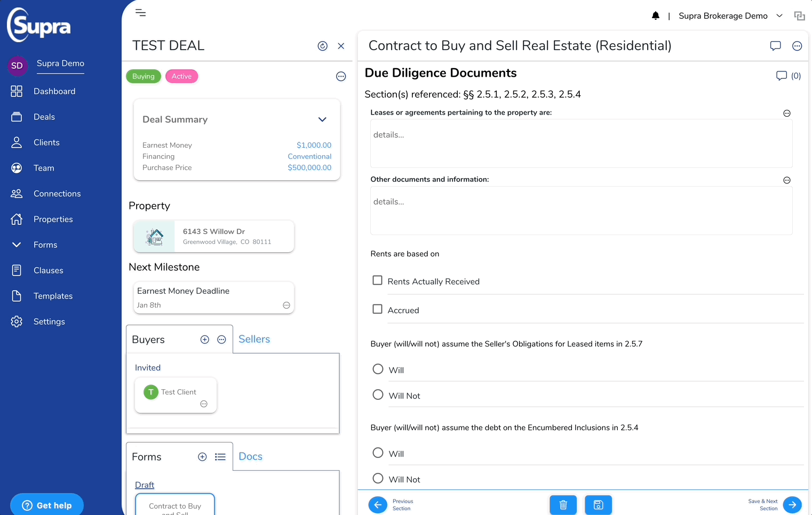Open Contract to Buy and Sell draft card
812x515 pixels.
tap(175, 505)
